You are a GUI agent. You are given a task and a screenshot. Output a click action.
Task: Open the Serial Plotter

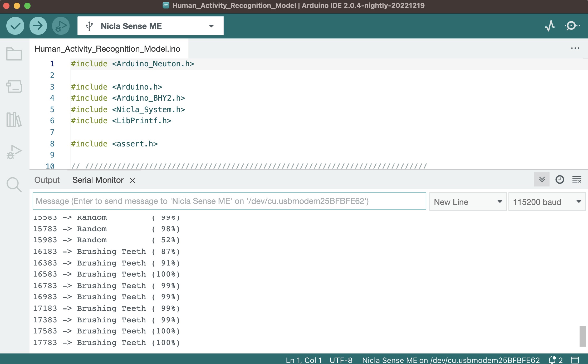[x=550, y=26]
